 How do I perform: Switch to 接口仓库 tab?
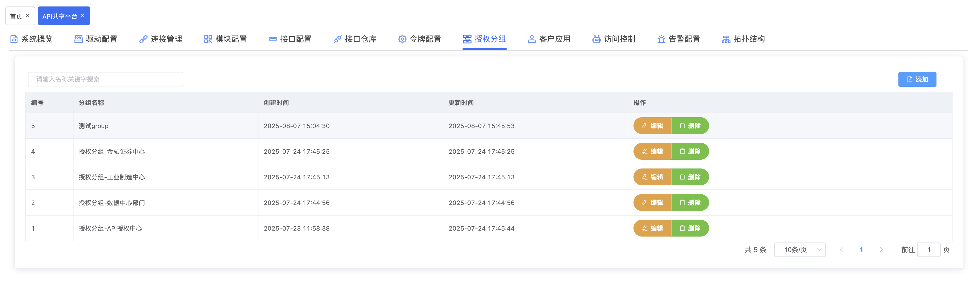click(x=355, y=39)
